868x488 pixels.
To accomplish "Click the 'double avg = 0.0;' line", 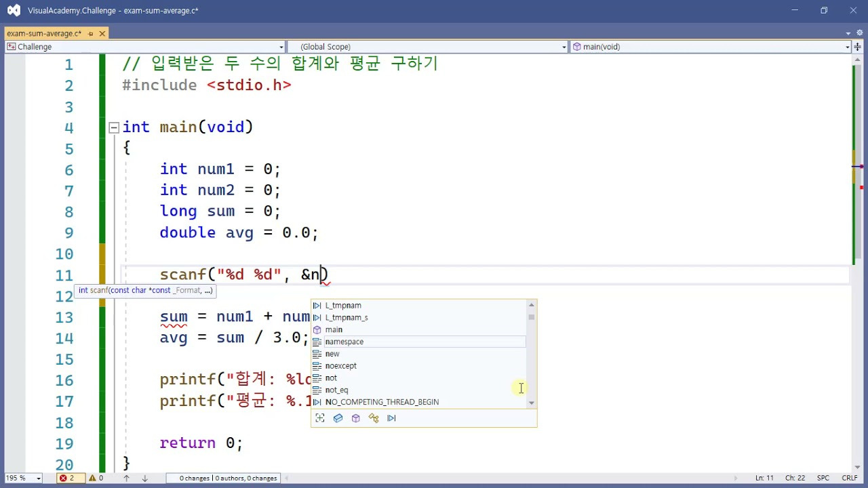I will (x=239, y=233).
